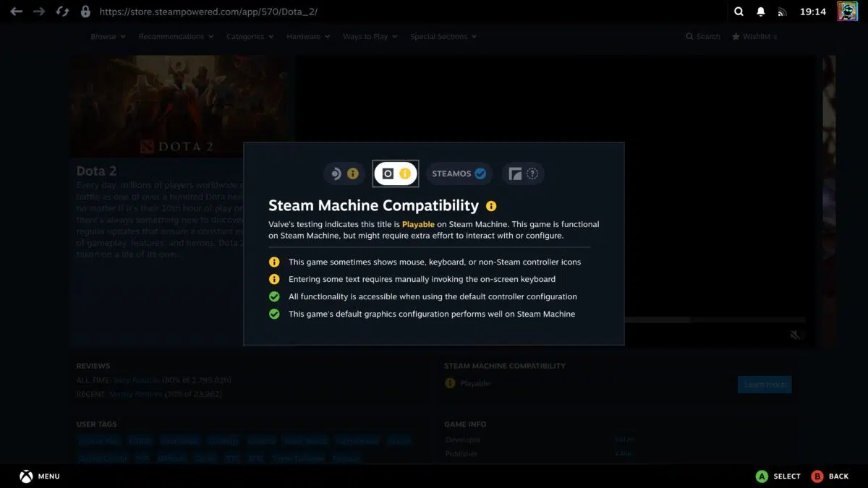This screenshot has width=868, height=488.
Task: Click the video progress bar
Action: point(715,319)
